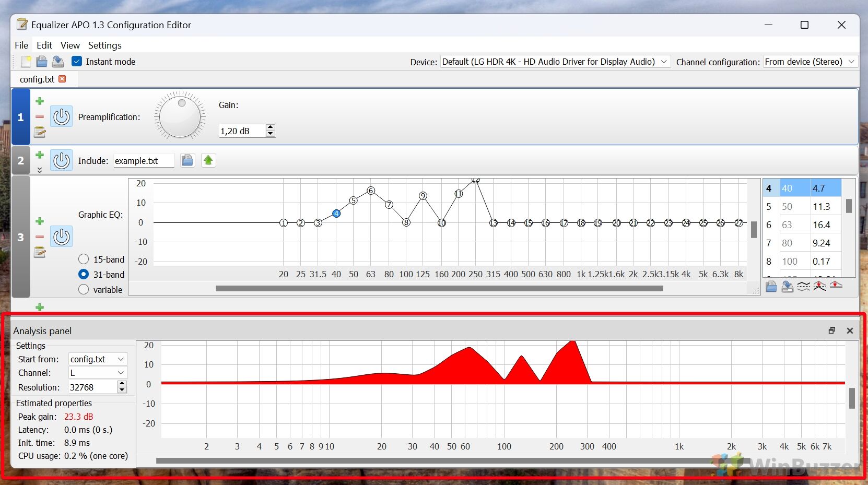Expand the Channel configuration dropdown
Screen dimensions: 868x485
(810, 62)
